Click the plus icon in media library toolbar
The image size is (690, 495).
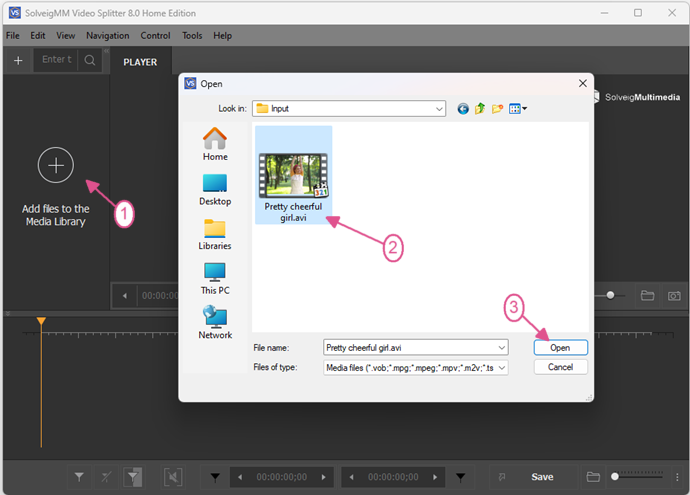[x=18, y=60]
